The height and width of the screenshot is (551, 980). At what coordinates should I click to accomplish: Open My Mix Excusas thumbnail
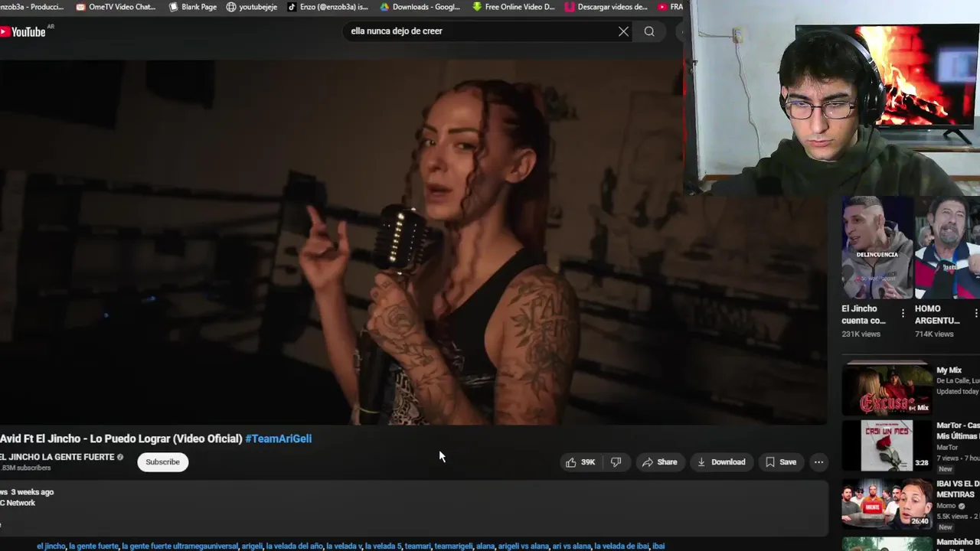coord(887,388)
